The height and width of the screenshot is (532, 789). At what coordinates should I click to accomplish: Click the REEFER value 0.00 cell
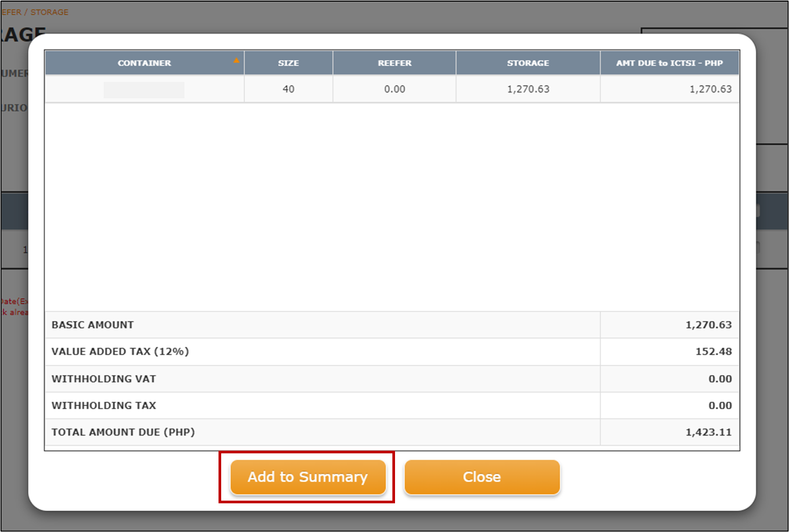click(x=394, y=89)
